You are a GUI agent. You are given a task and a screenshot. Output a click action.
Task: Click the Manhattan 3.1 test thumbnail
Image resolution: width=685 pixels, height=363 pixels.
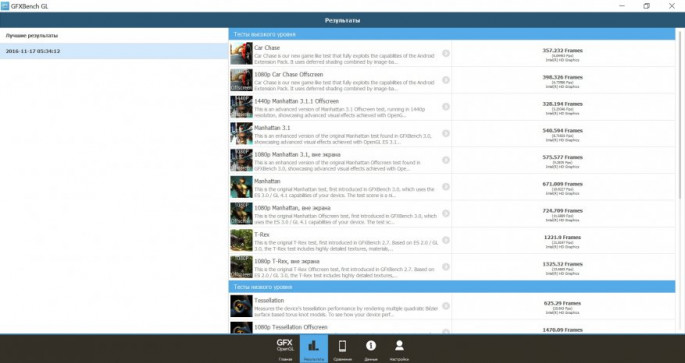click(x=241, y=133)
